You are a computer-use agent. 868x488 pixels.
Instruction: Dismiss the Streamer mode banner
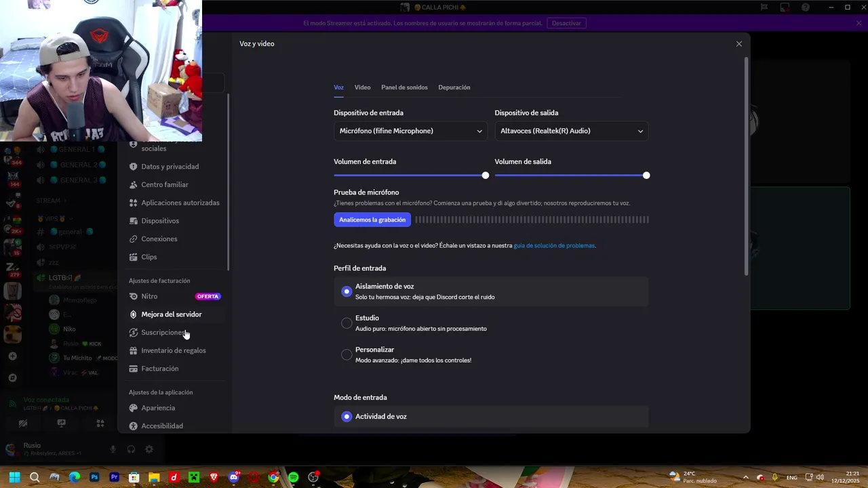click(x=859, y=23)
